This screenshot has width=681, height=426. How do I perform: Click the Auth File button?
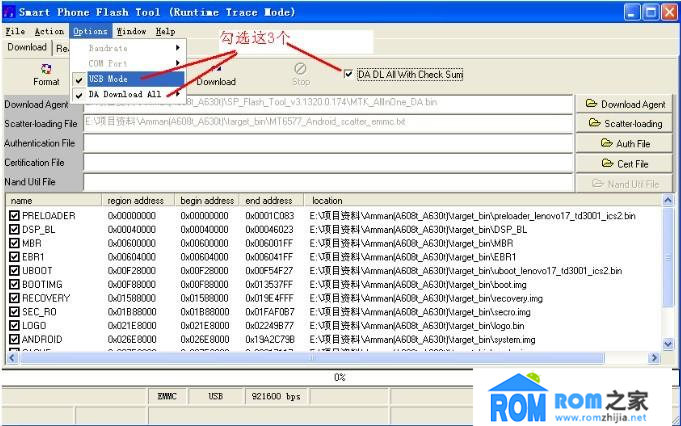pos(625,143)
